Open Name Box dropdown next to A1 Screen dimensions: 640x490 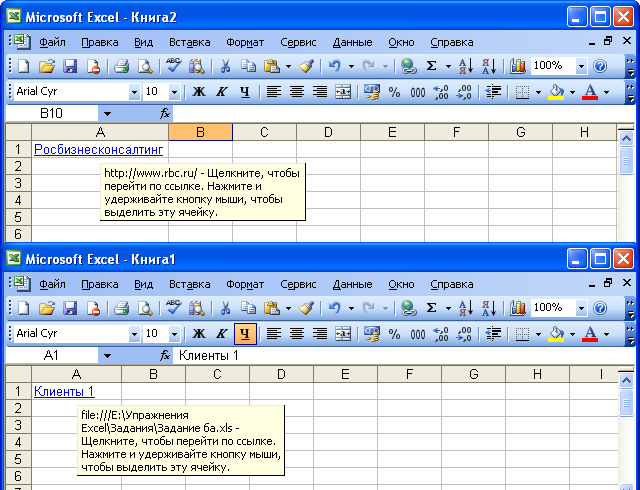point(107,356)
